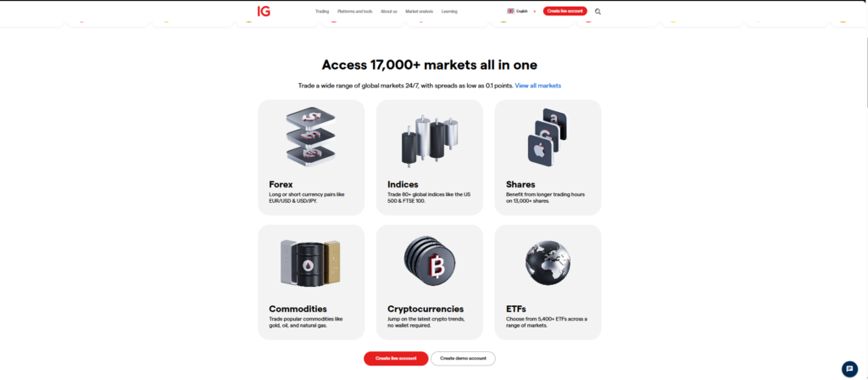Open the chat bubble icon

click(849, 369)
